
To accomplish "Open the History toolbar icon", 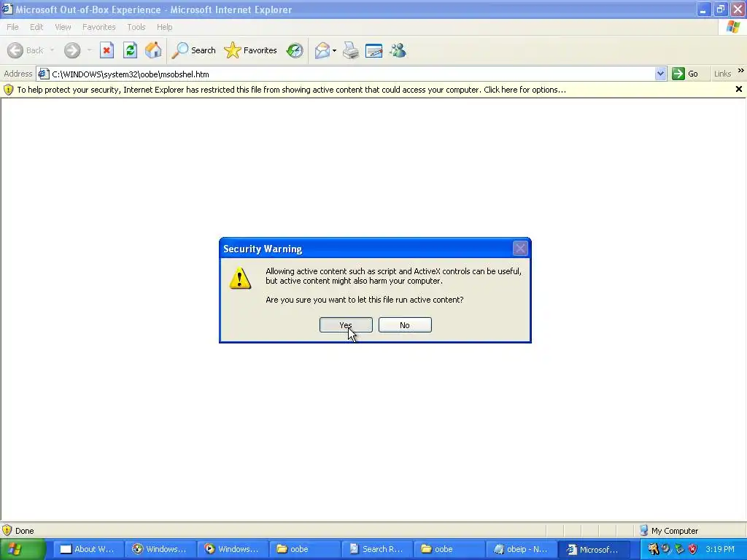I will coord(295,50).
